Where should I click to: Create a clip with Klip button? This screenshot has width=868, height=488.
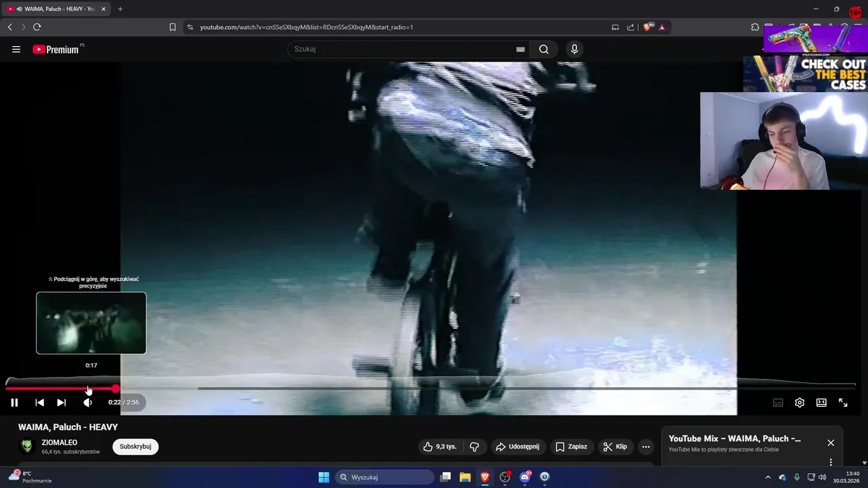pyautogui.click(x=614, y=447)
